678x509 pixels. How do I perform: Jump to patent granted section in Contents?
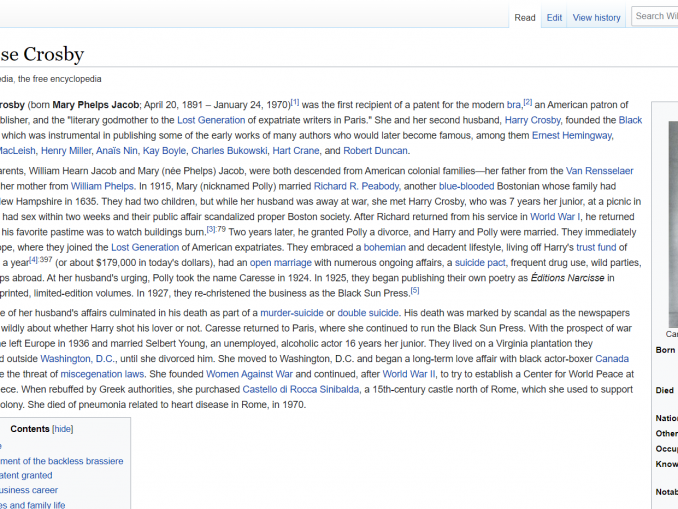coord(26,476)
